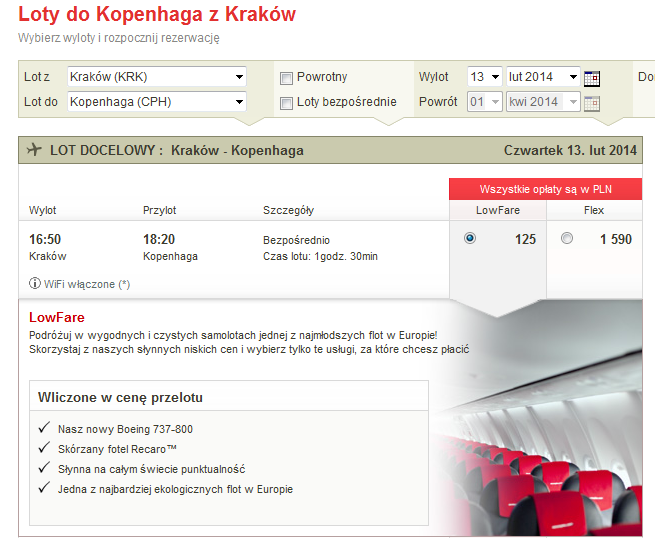Open the return month kwi 2014 dropdown
Screen dimensions: 655x538
pyautogui.click(x=543, y=102)
